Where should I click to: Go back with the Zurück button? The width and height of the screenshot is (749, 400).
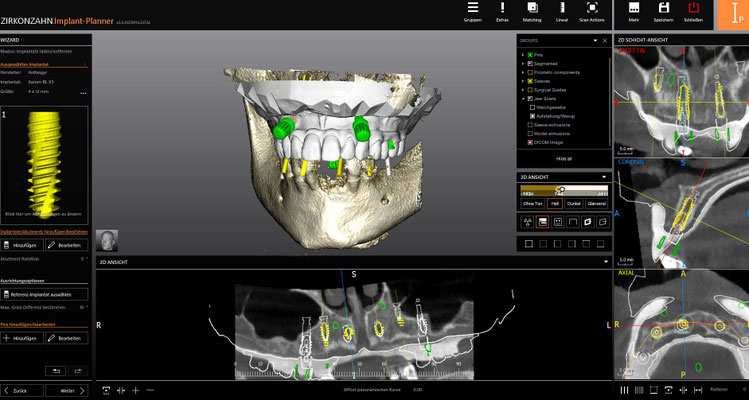21,390
